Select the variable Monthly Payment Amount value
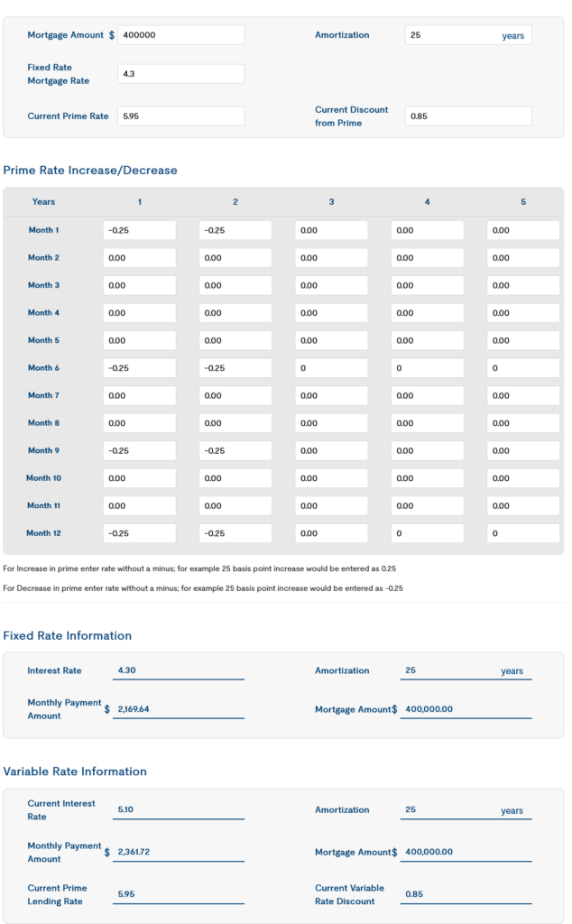The height and width of the screenshot is (924, 572). pyautogui.click(x=180, y=853)
